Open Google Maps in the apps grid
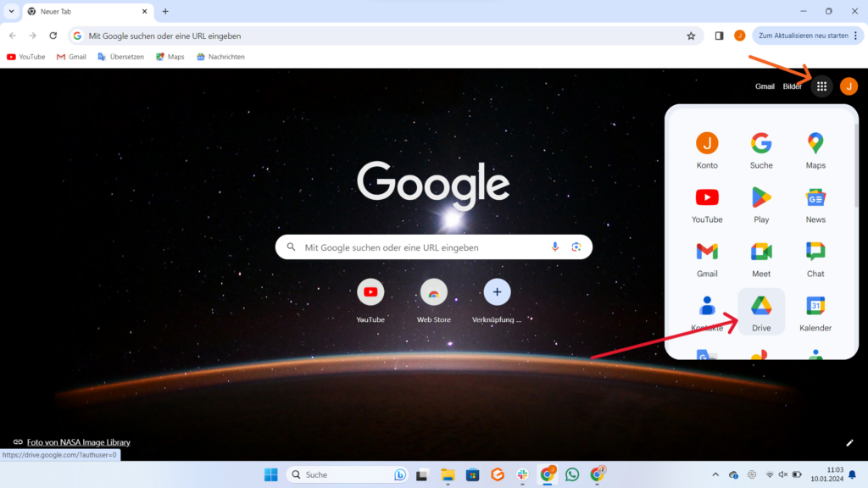Image resolution: width=868 pixels, height=488 pixels. 815,149
